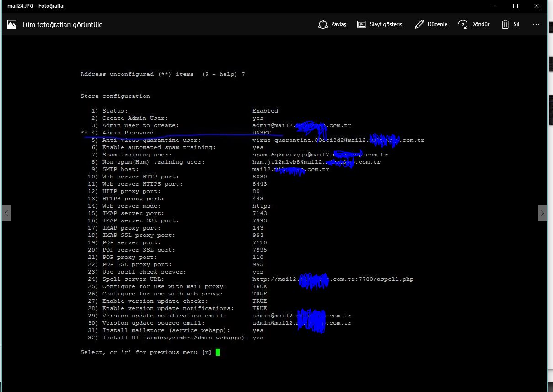
Task: Click '14) Web server mode:' line
Action: (124, 206)
